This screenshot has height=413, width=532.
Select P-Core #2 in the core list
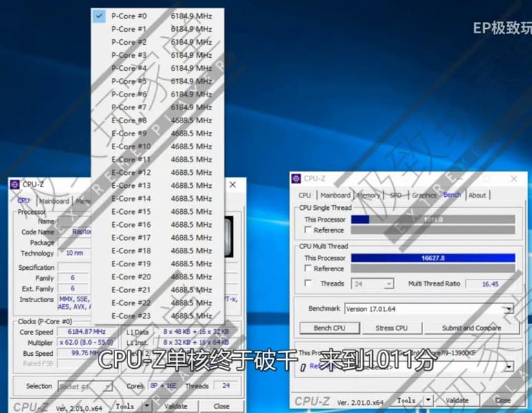[157, 42]
